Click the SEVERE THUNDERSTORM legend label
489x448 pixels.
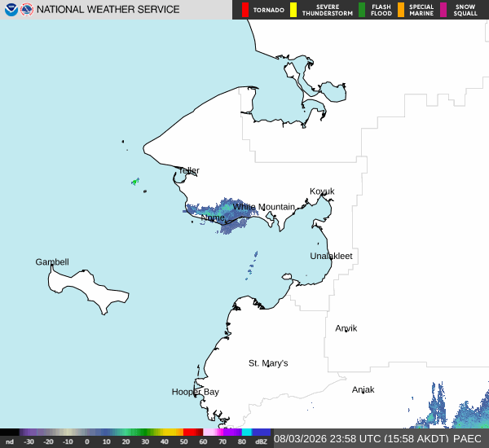tap(328, 10)
